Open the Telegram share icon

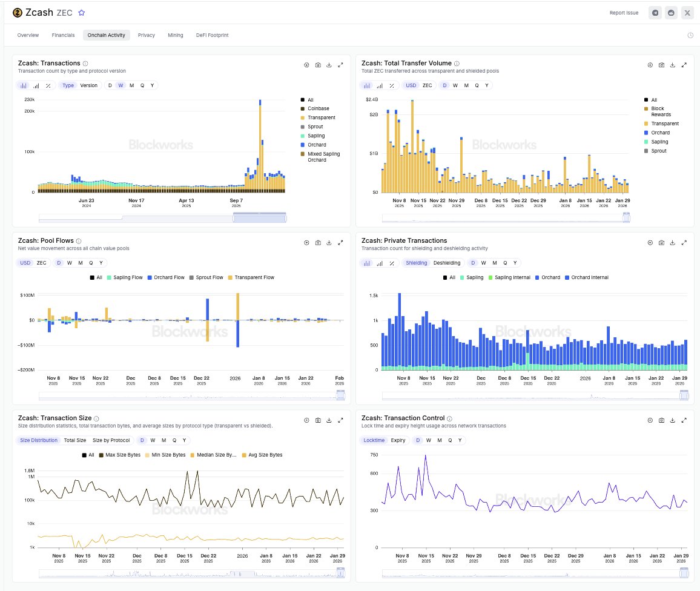click(x=655, y=13)
